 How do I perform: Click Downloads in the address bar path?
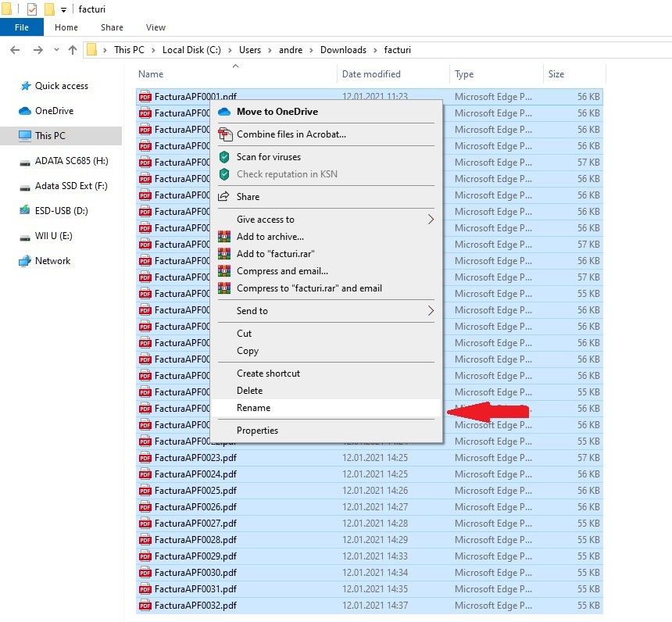pos(343,50)
